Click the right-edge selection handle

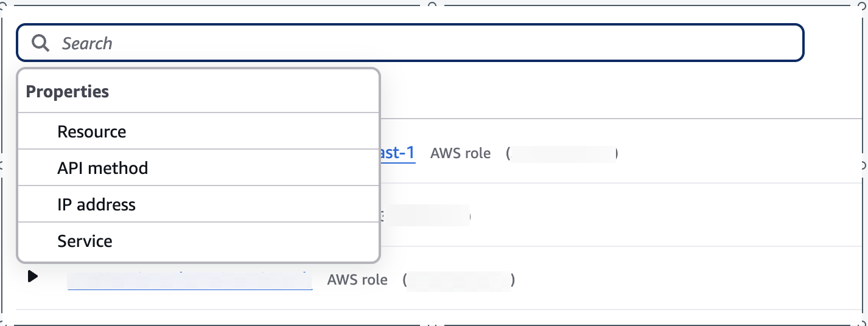(x=864, y=164)
